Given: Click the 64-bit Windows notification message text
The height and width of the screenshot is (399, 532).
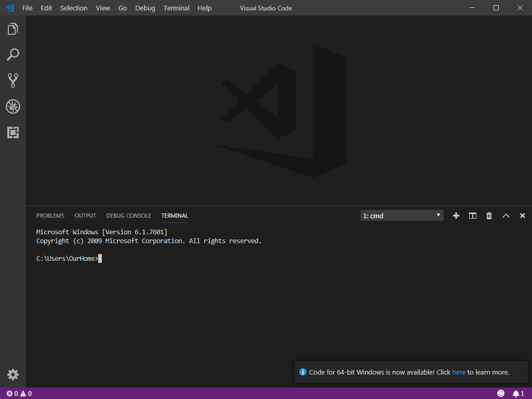Looking at the screenshot, I should 409,372.
